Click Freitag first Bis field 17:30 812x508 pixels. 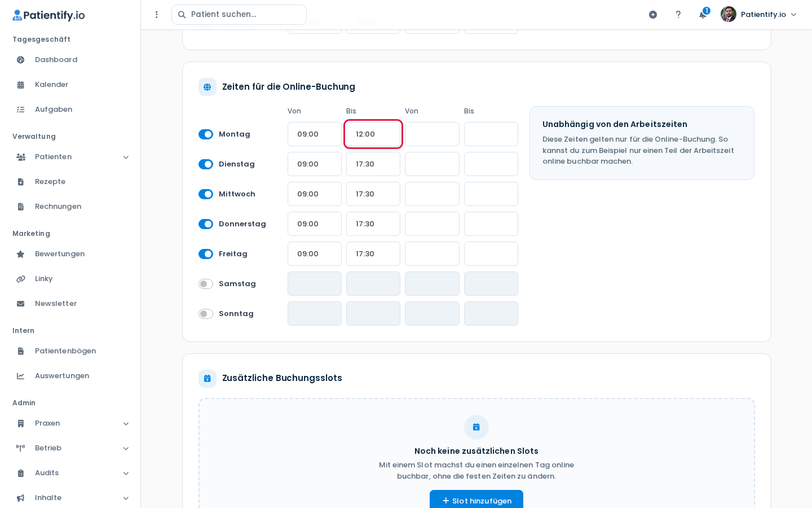373,254
